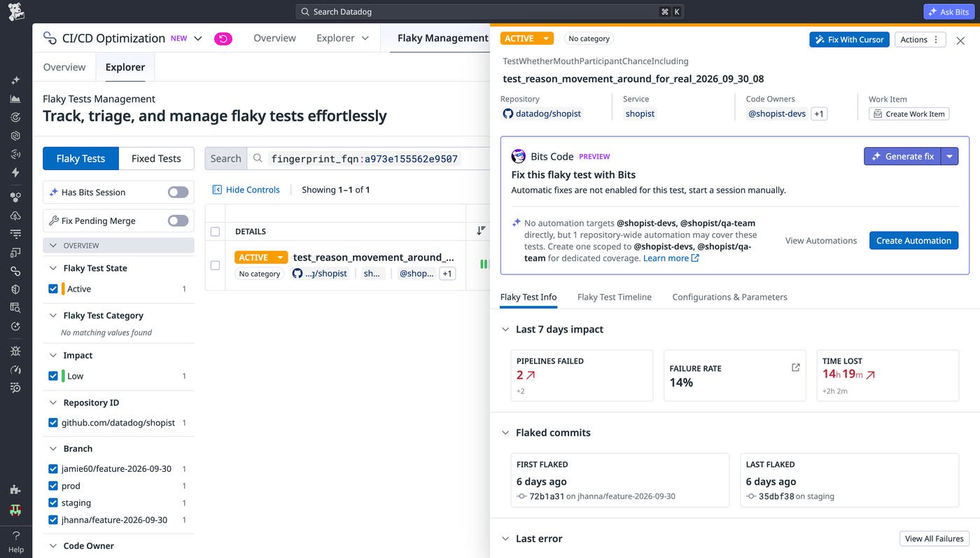Viewport: 980px width, 558px height.
Task: Uncheck the jamie60/feature-2026-09-30 branch
Action: [53, 469]
